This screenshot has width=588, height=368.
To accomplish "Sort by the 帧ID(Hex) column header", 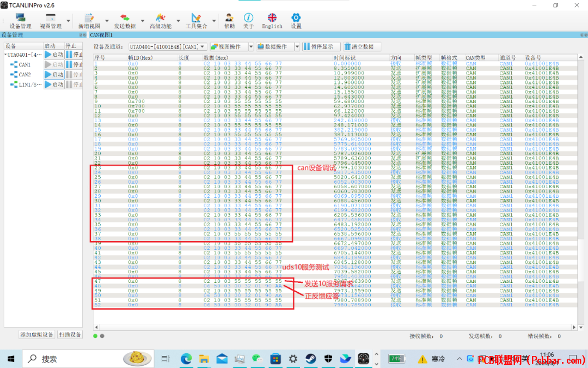I will click(152, 57).
